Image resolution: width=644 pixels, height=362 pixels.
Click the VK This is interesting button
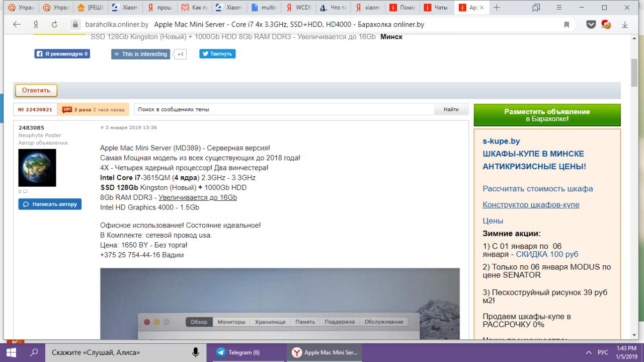click(140, 54)
